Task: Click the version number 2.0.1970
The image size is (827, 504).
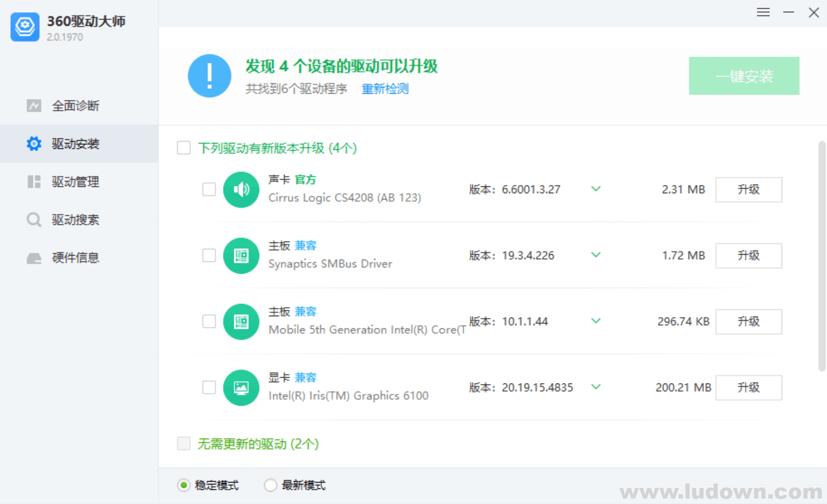Action: [65, 37]
